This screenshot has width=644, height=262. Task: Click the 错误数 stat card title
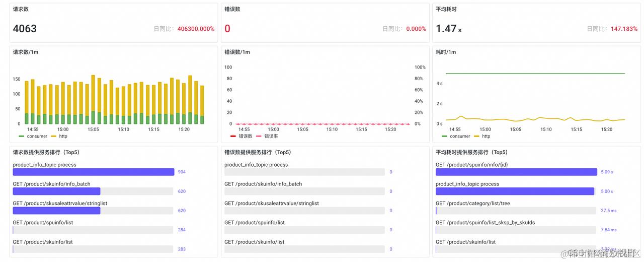tap(232, 9)
